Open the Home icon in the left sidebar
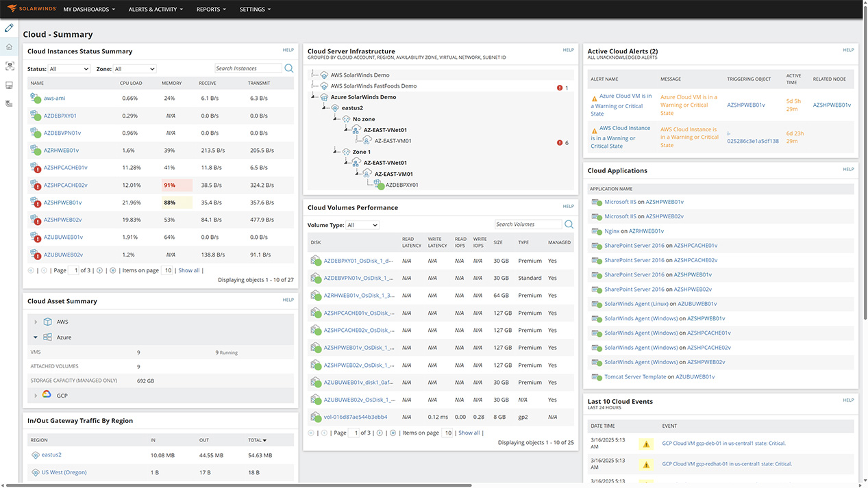The height and width of the screenshot is (488, 868). point(9,47)
